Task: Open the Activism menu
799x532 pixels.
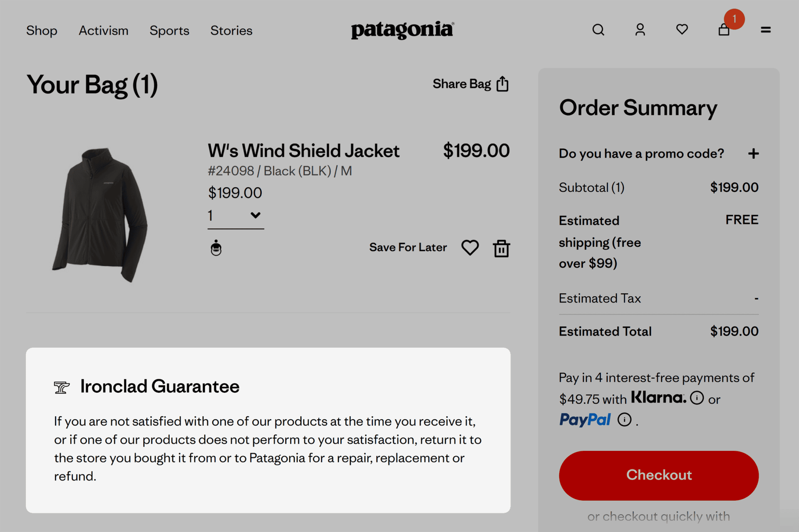Action: click(104, 30)
